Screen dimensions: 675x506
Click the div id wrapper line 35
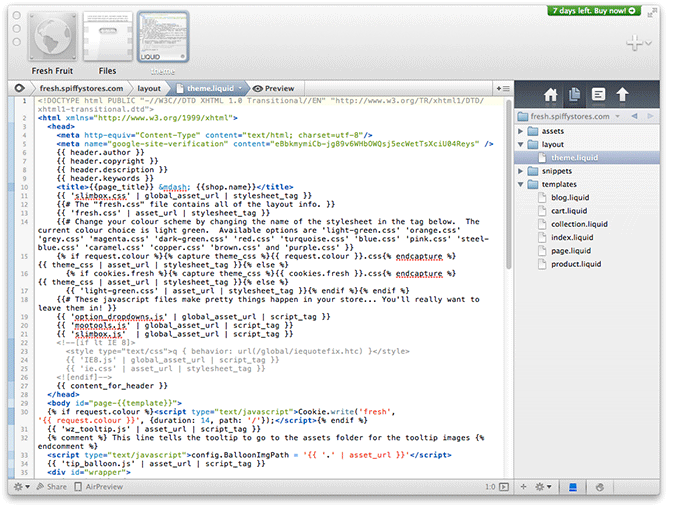89,472
